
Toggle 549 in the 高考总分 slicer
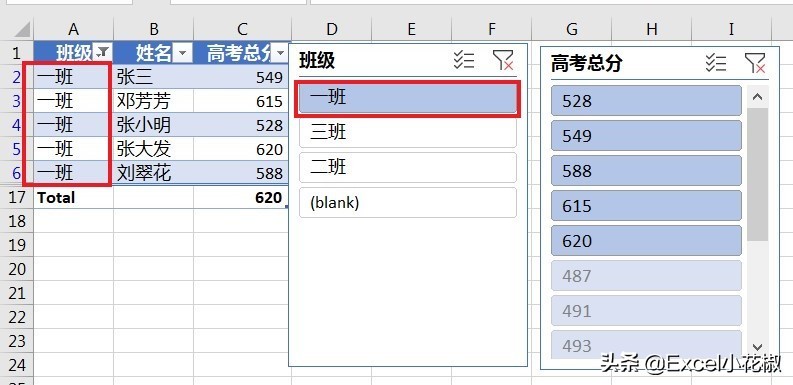(646, 136)
